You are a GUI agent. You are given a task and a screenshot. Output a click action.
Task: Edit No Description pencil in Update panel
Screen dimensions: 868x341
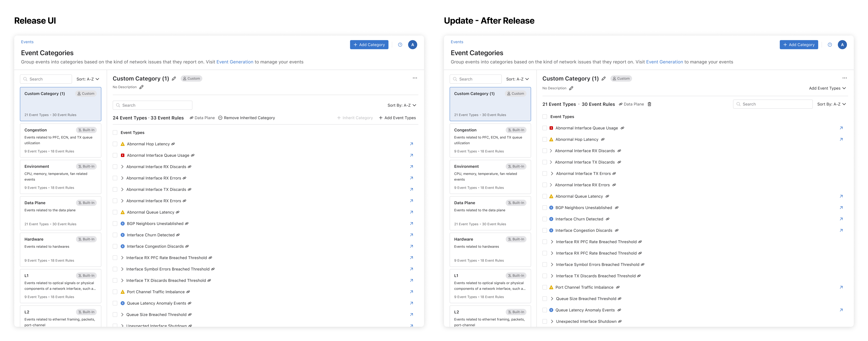click(571, 88)
